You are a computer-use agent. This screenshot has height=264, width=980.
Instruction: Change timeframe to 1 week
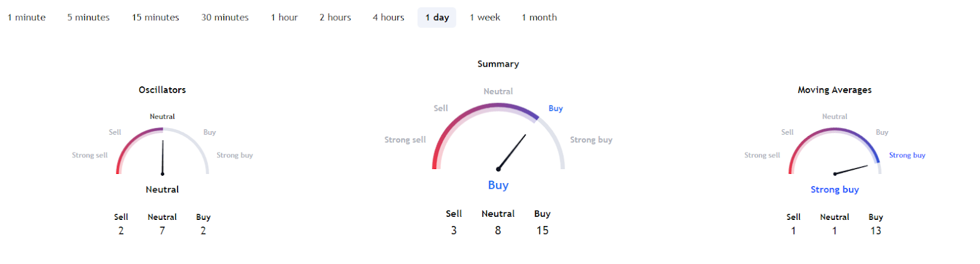click(484, 18)
